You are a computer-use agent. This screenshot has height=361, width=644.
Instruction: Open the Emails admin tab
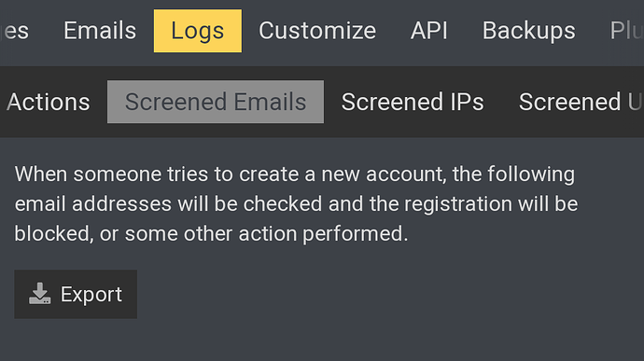coord(100,31)
